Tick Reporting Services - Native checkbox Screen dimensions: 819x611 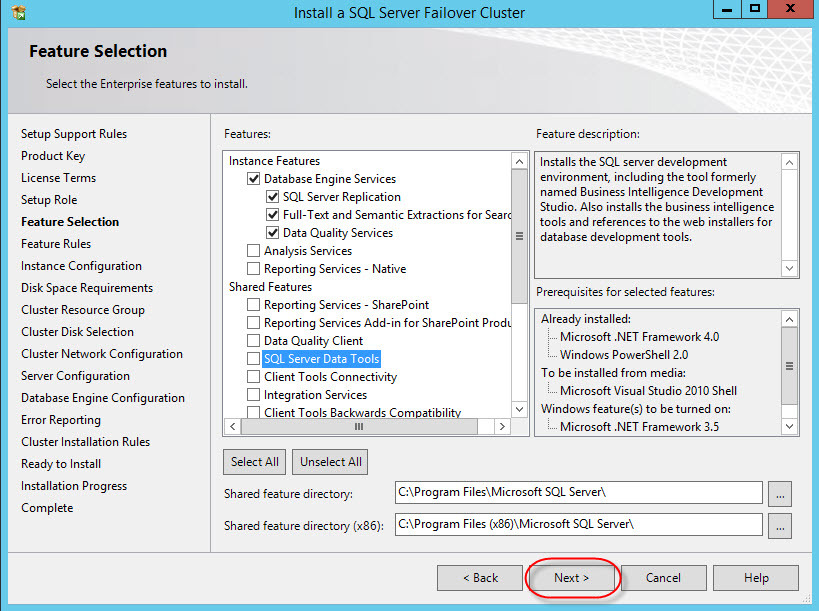[x=254, y=269]
